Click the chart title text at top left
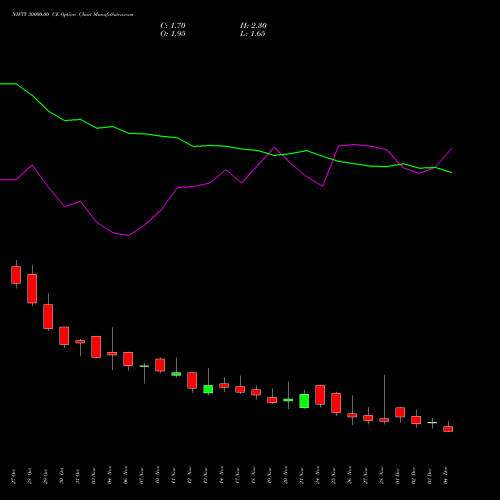Image resolution: width=500 pixels, height=500 pixels. (73, 15)
